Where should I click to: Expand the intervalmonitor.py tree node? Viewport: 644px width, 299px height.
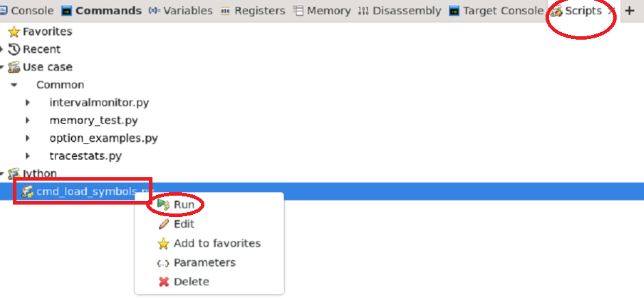[27, 103]
